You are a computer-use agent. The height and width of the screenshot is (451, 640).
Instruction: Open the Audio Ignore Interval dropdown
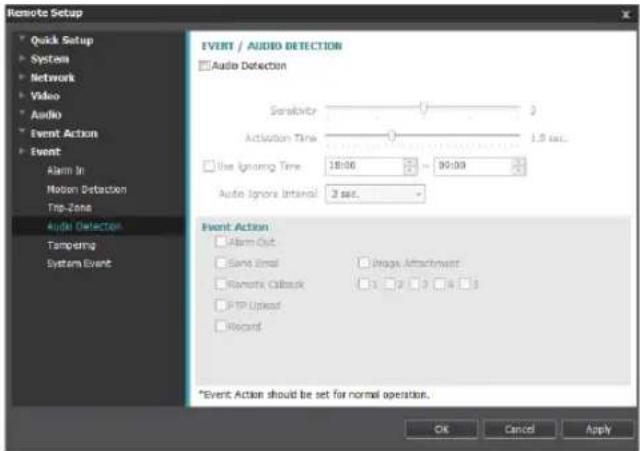(x=375, y=194)
